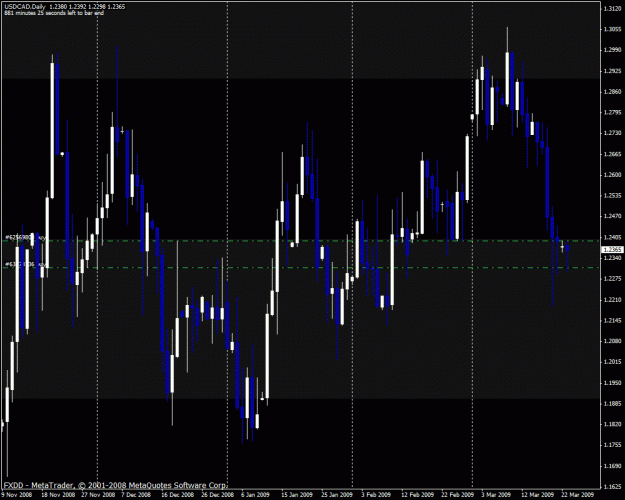Click the 1.3120 price scale label
The height and width of the screenshot is (500, 625).
tap(613, 8)
